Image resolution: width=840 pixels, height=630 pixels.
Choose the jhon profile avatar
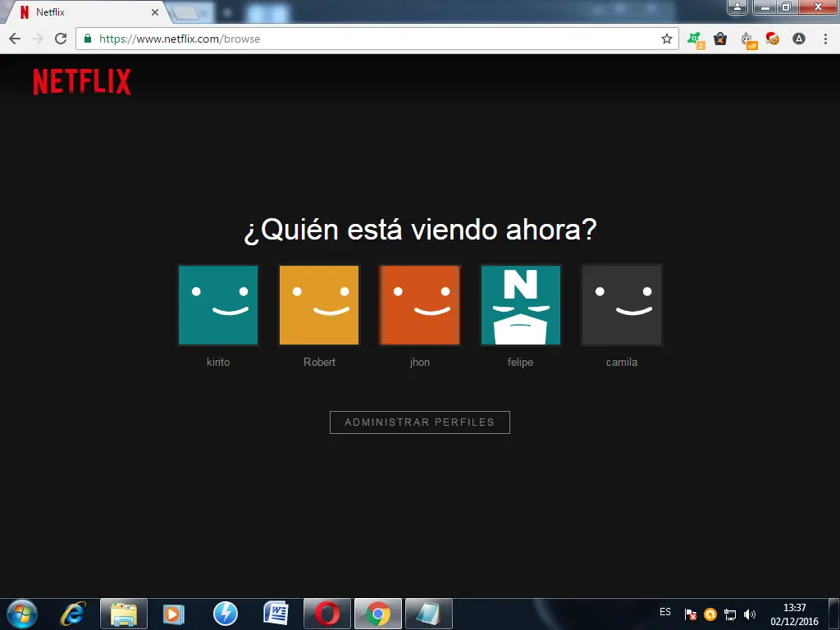pos(420,305)
